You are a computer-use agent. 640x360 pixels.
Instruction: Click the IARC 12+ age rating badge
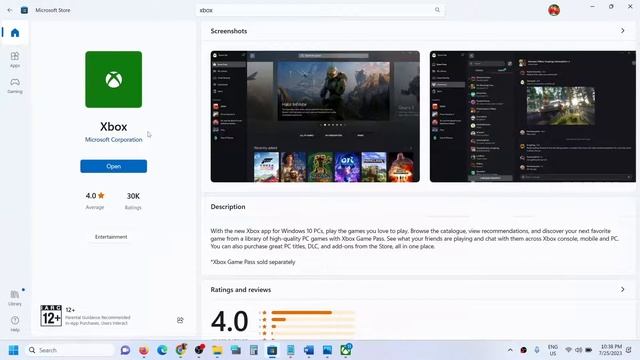tap(51, 316)
